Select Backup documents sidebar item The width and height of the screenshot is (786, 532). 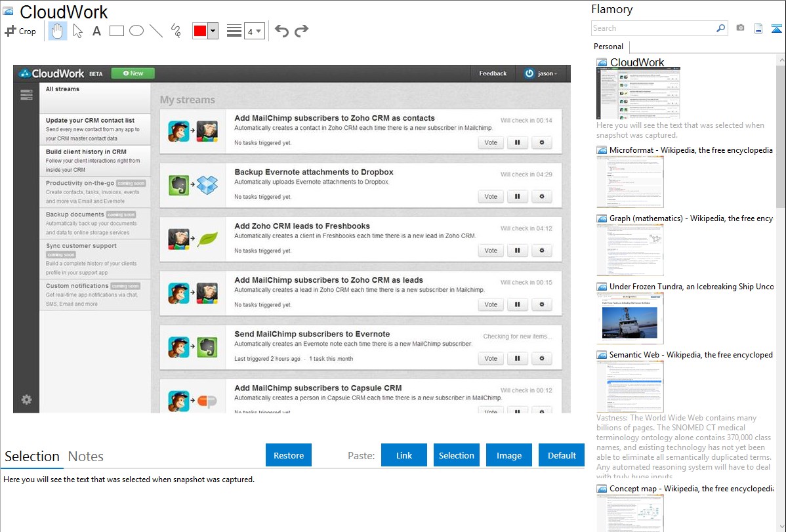94,222
